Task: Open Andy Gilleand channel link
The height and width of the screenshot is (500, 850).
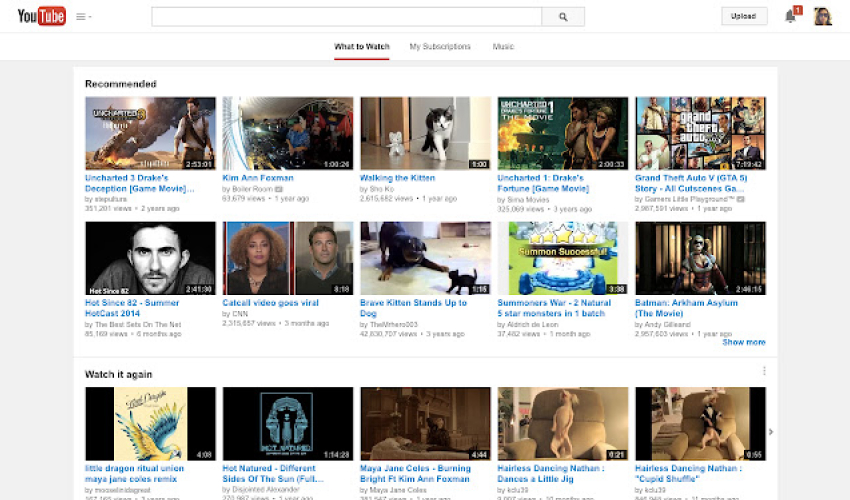Action: [667, 325]
